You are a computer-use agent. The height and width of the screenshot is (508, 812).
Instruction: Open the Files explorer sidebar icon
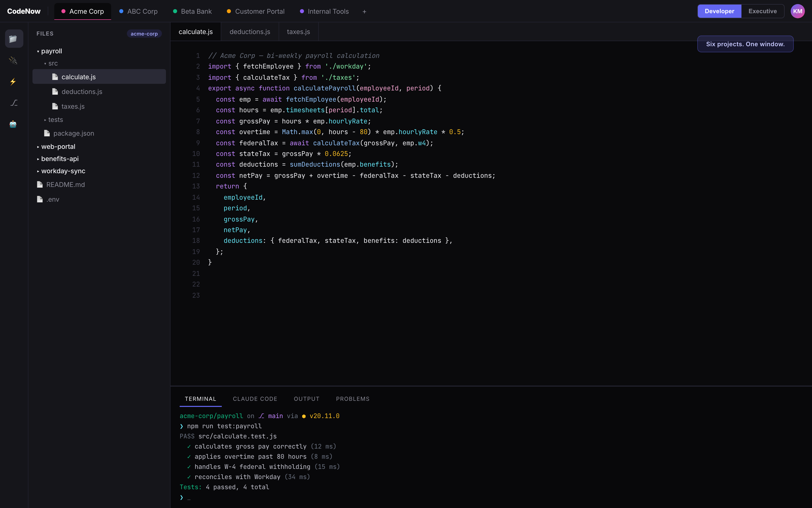(x=14, y=39)
